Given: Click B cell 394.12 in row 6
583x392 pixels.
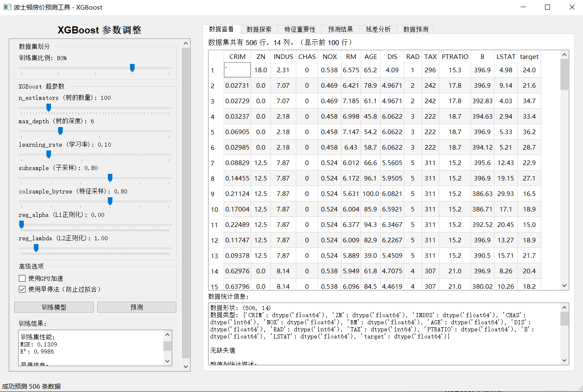Looking at the screenshot, I should [x=482, y=147].
